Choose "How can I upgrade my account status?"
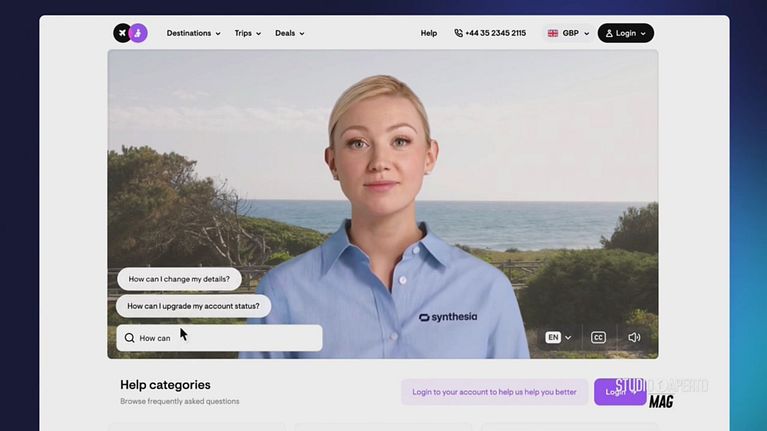Viewport: 767px width, 431px height. click(193, 306)
